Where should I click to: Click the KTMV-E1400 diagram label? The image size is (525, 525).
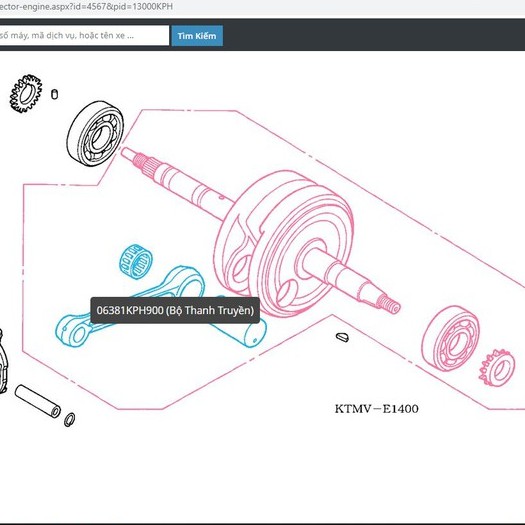(x=376, y=409)
